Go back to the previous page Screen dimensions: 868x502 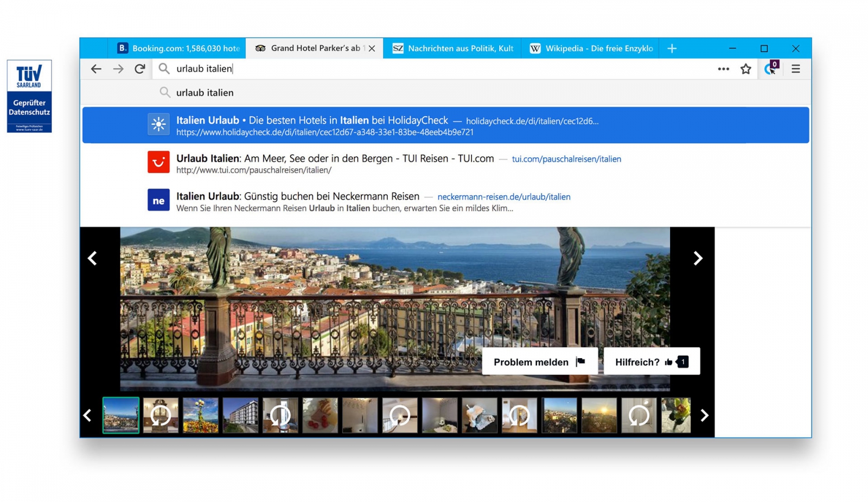tap(96, 69)
